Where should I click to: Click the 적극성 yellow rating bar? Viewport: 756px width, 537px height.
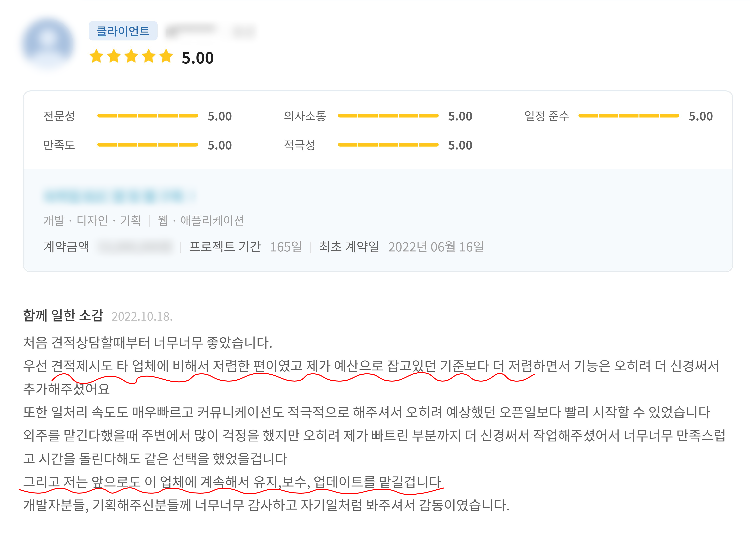click(388, 145)
